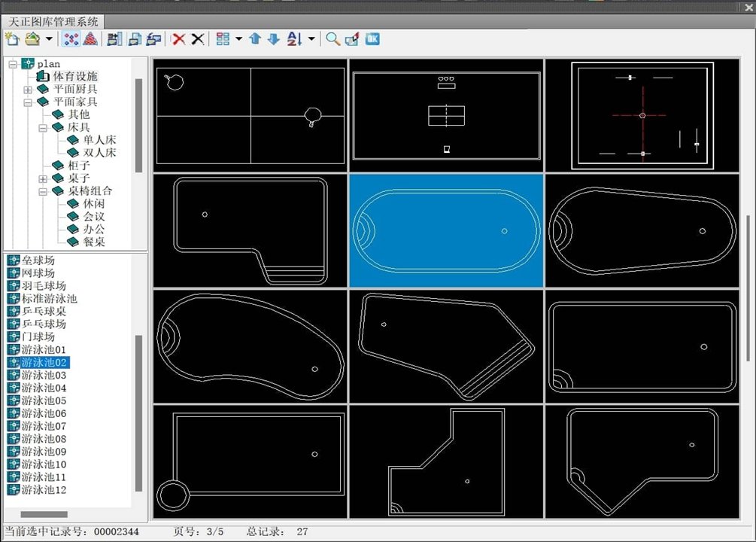Click the blue OK toolbar icon
Screen dimensions: 756x542
pos(372,38)
